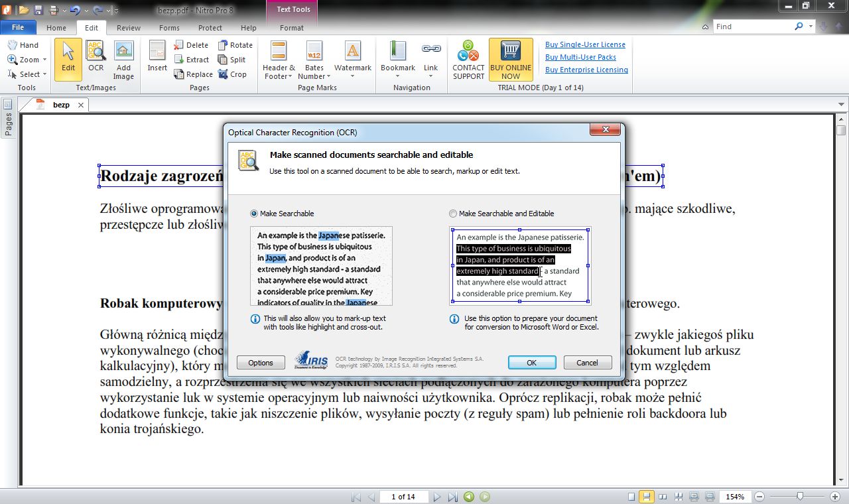
Task: Click the page number field 1 of 14
Action: [x=403, y=497]
